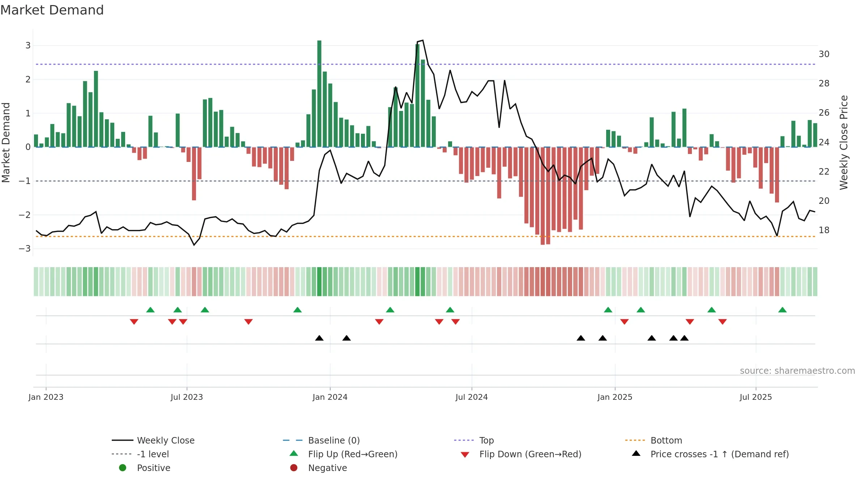Click the price line peak above 30
This screenshot has width=868, height=488.
(x=423, y=40)
